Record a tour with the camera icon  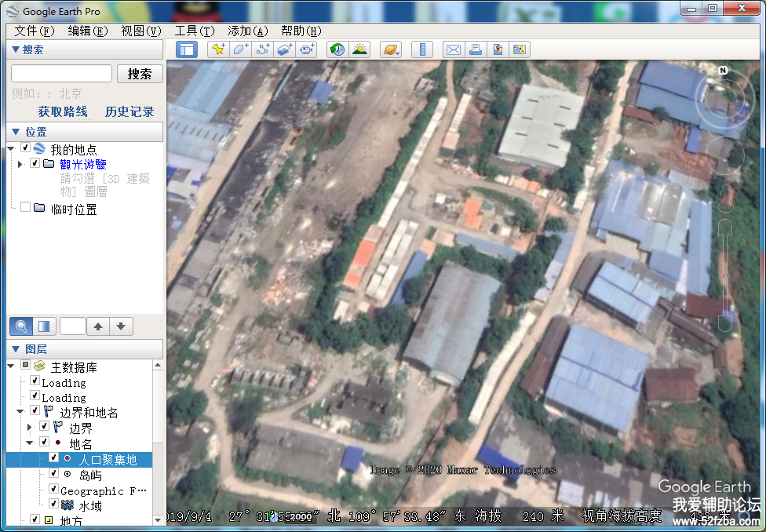tap(307, 49)
